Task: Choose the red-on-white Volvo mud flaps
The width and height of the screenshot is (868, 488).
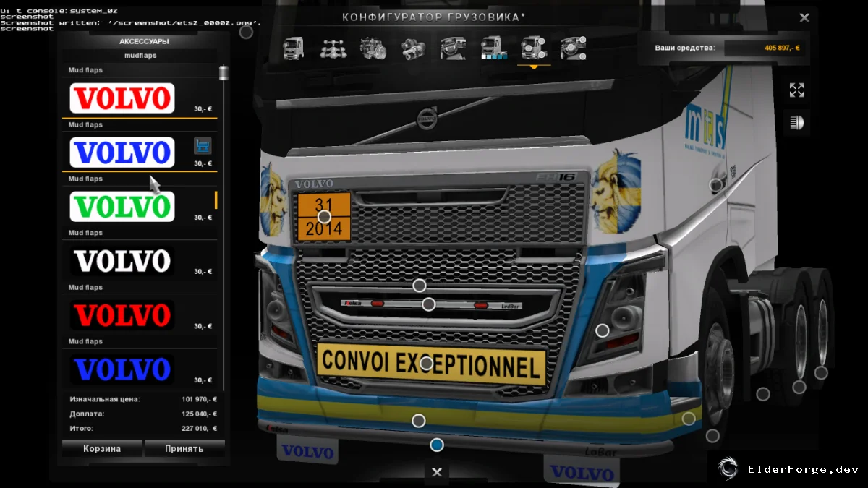Action: [x=122, y=98]
